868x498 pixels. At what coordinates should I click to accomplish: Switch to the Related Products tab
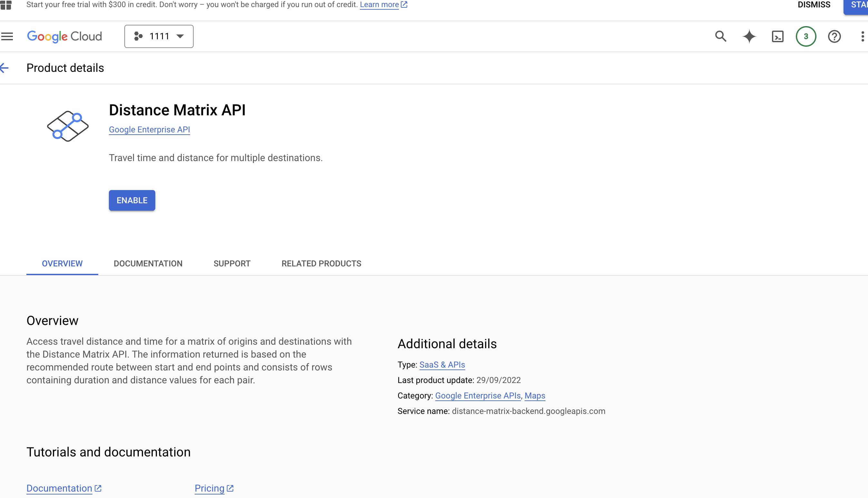click(321, 264)
